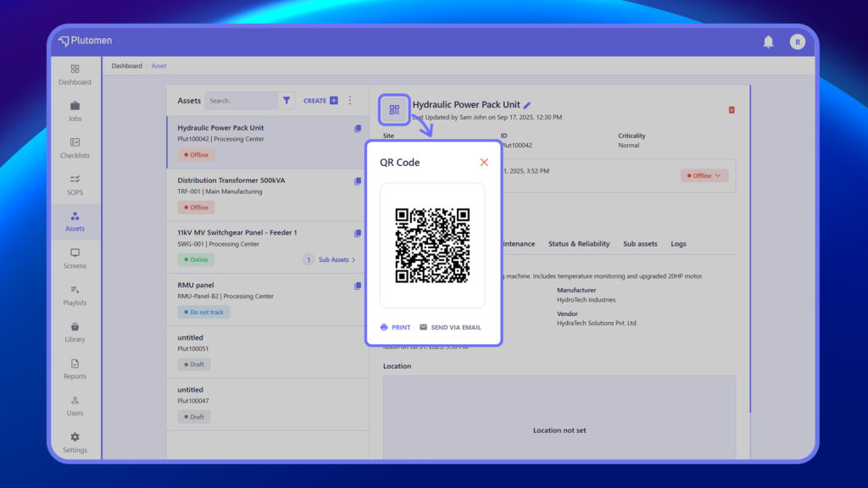Click the HydraTech Solutions Pvt. Ltd. vendor
Screen dimensions: 868x488
click(x=597, y=323)
